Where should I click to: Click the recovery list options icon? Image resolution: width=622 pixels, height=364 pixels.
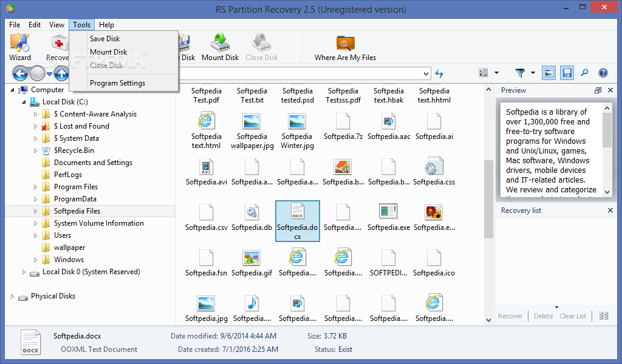(604, 315)
